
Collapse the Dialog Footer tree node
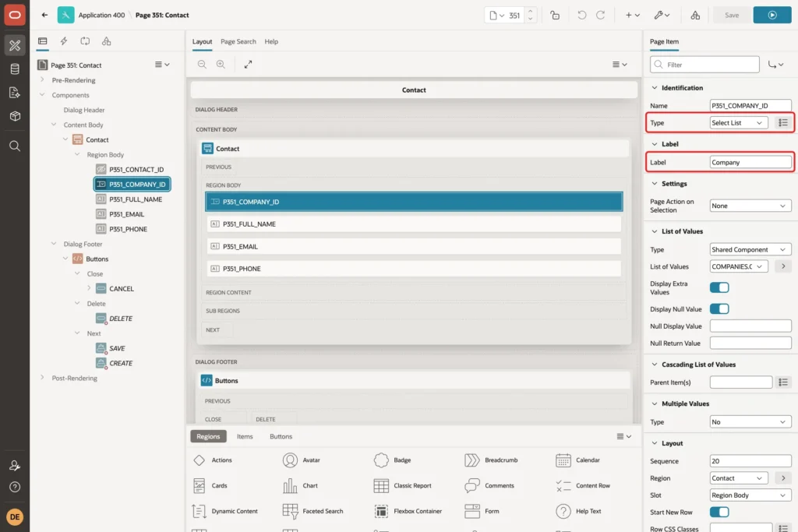pos(54,244)
